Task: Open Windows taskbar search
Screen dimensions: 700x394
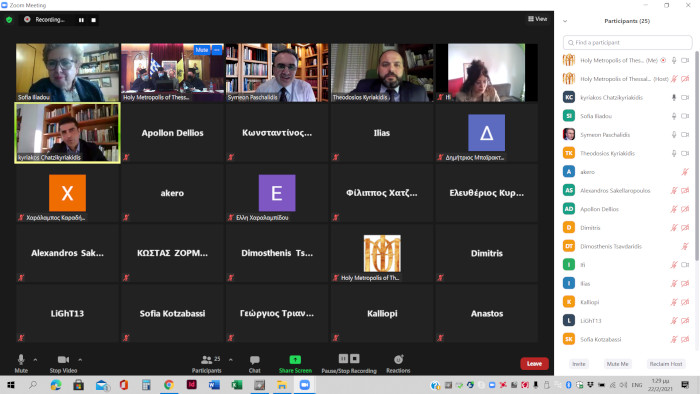Action: coord(33,385)
